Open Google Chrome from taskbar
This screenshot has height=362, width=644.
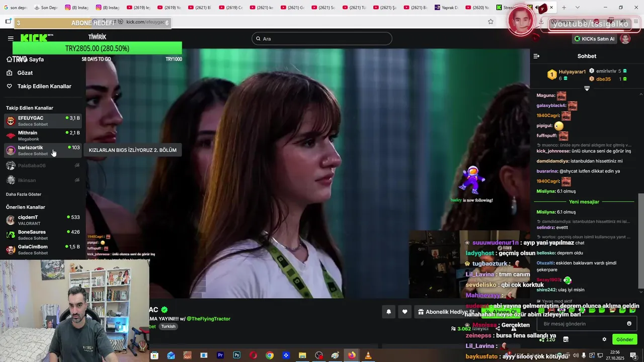click(x=270, y=355)
